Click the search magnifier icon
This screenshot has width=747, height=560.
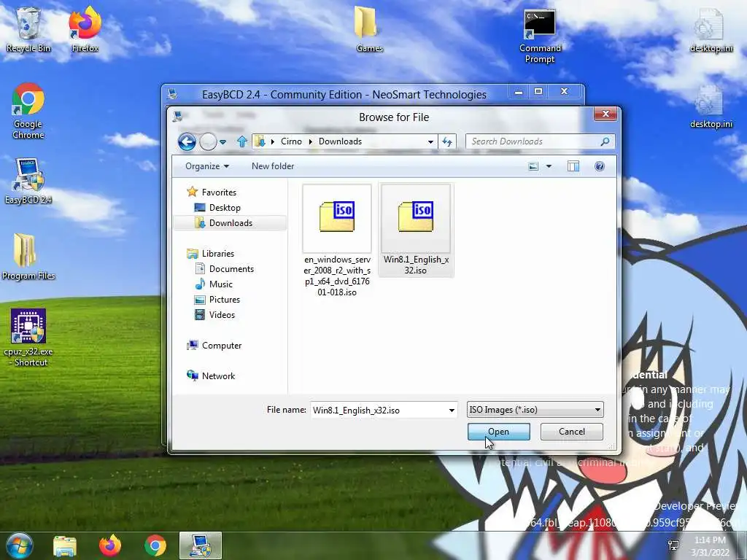[605, 141]
